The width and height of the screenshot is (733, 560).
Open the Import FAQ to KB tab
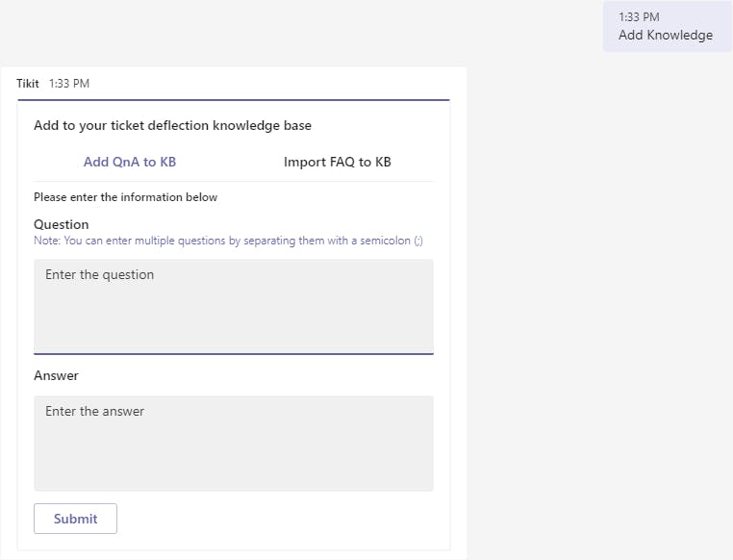point(337,162)
